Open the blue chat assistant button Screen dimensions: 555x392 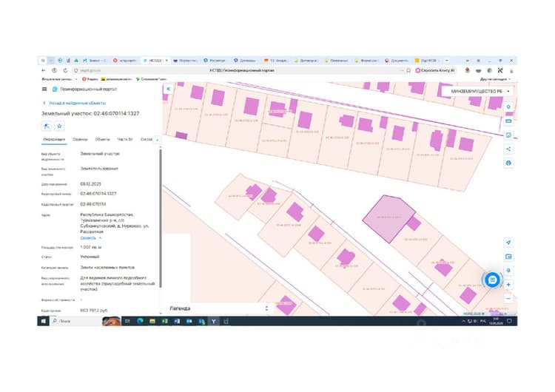(492, 280)
